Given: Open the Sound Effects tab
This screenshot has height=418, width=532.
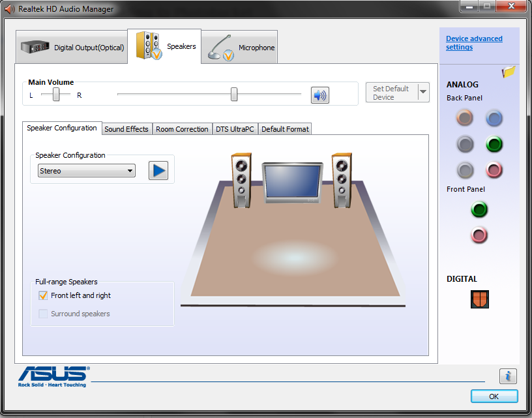Looking at the screenshot, I should click(x=126, y=129).
